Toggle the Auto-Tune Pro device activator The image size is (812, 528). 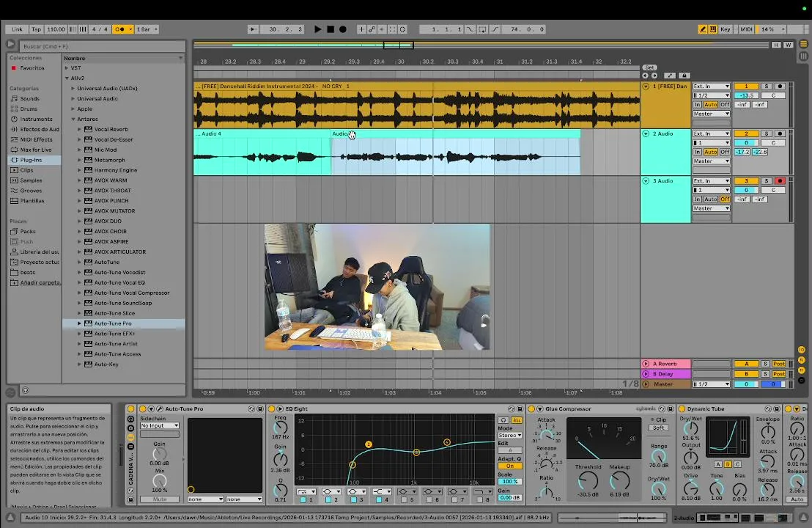143,408
